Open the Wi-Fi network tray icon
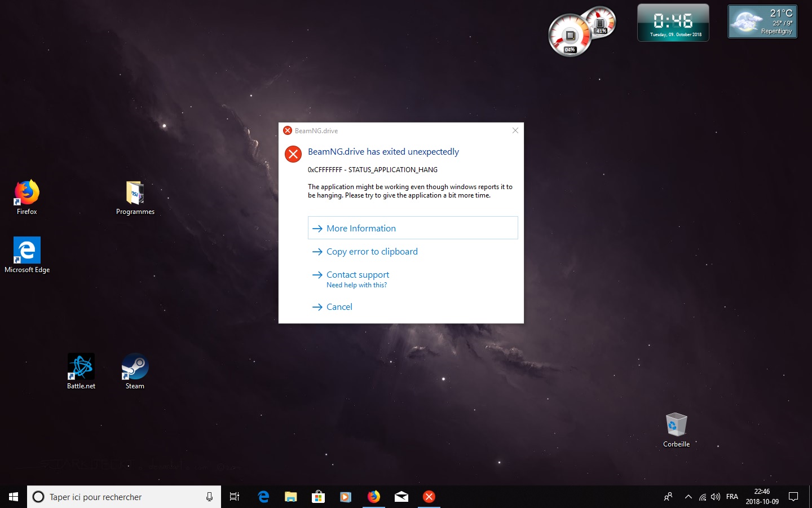Viewport: 812px width, 508px height. (x=703, y=497)
